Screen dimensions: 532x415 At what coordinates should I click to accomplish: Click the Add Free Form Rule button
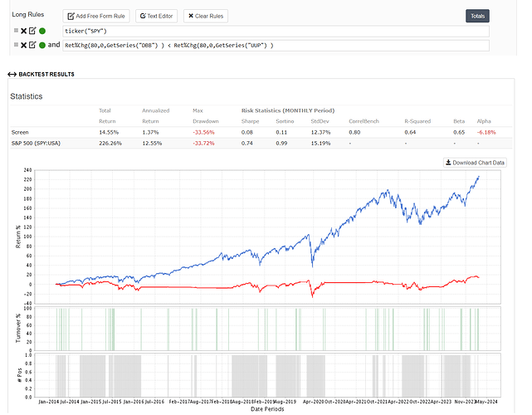(x=96, y=16)
